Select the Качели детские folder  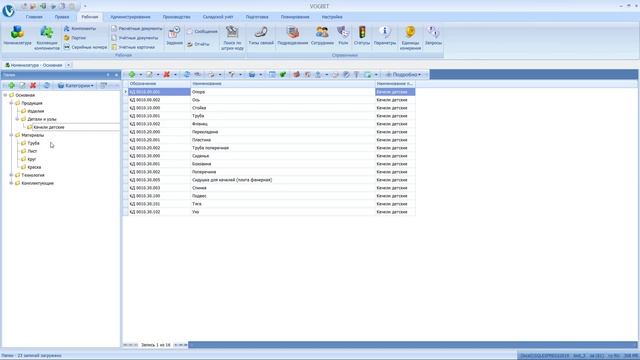click(49, 127)
